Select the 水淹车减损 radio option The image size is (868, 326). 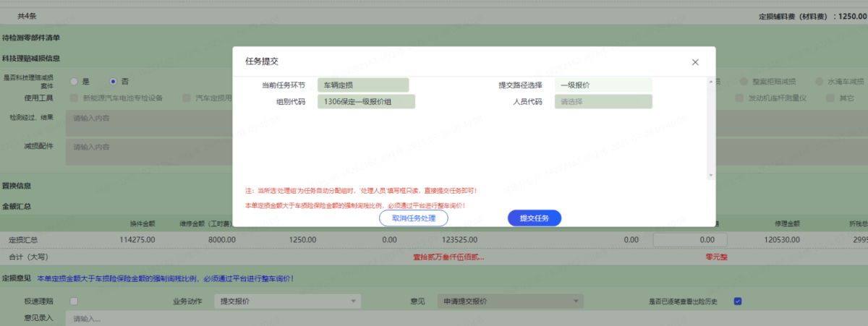coord(820,82)
